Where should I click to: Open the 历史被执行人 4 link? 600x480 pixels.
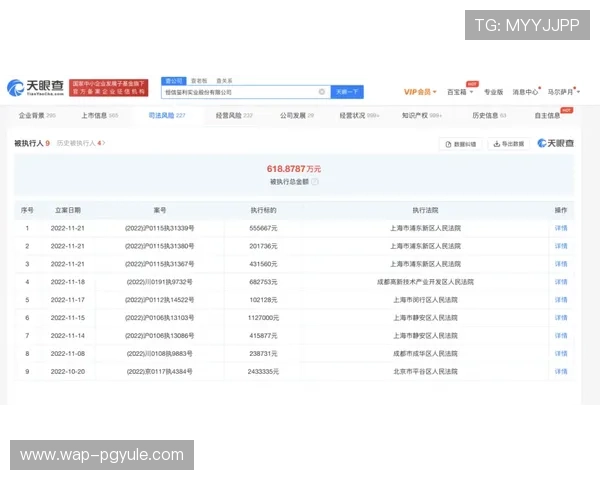81,143
